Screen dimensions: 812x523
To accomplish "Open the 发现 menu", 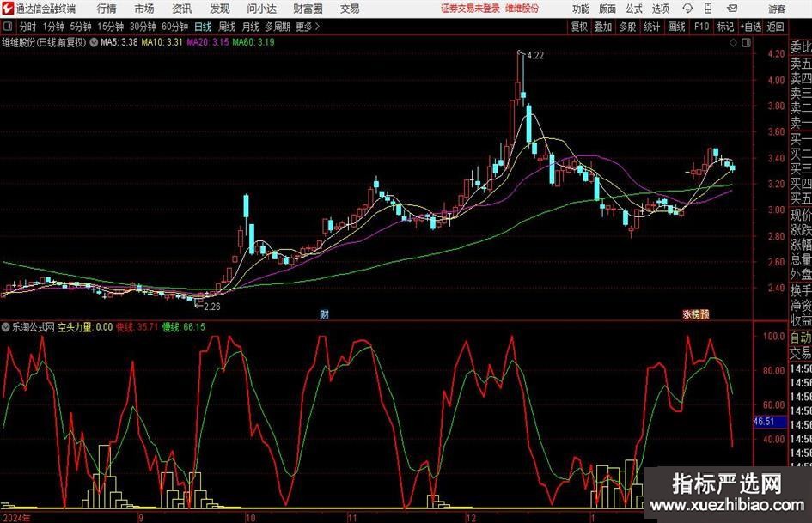I will (220, 9).
